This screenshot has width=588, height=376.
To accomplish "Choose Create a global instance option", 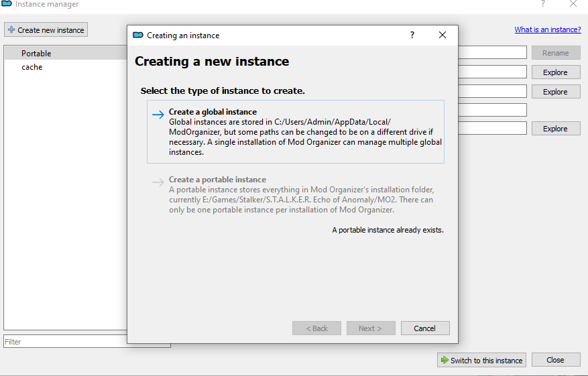I will click(x=296, y=131).
